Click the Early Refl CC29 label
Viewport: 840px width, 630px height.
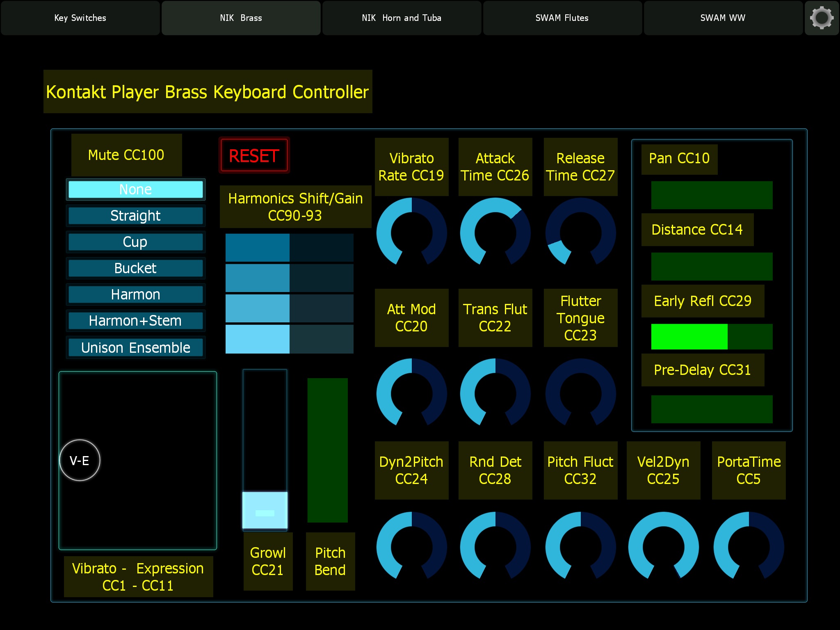(703, 301)
